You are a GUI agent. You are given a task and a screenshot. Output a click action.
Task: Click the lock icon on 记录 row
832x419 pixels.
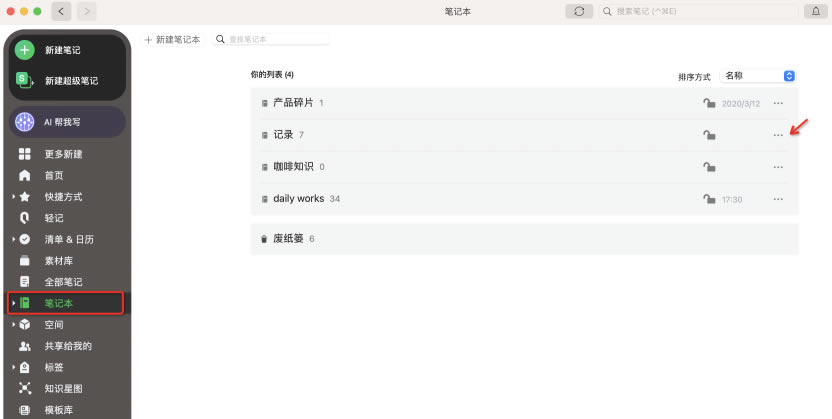click(x=709, y=135)
